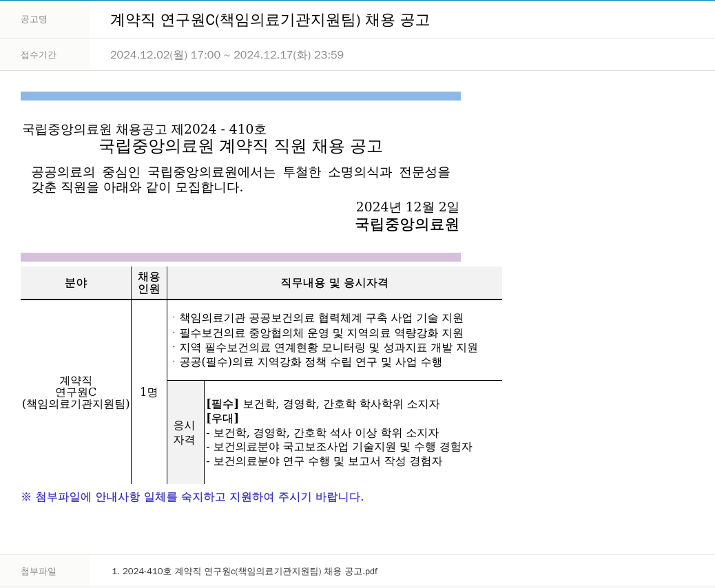Click the 1명 cell
The image size is (715, 588).
click(x=149, y=392)
